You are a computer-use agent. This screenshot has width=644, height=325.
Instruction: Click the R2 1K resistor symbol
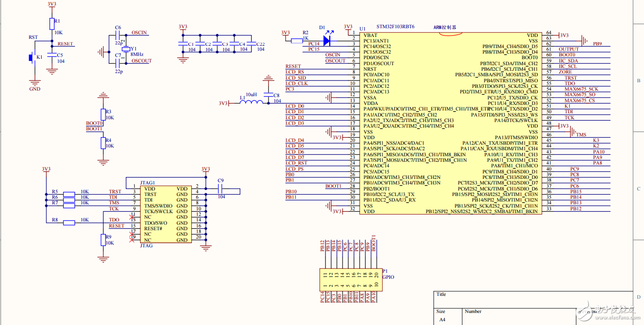click(x=297, y=41)
